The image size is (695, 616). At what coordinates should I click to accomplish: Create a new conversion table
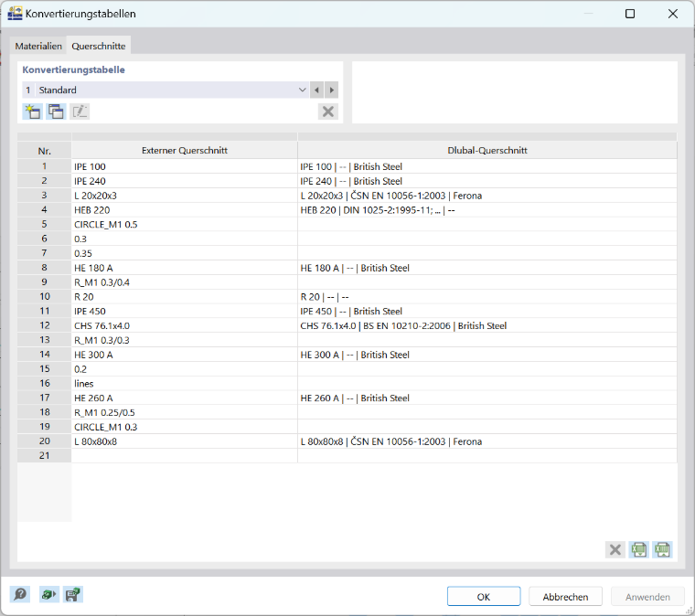(32, 112)
